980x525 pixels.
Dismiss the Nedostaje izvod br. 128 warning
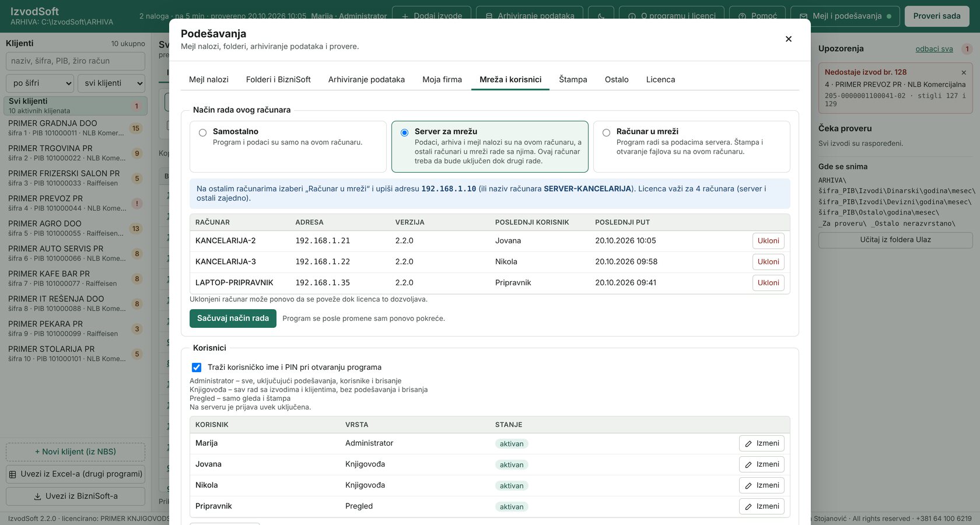[964, 72]
